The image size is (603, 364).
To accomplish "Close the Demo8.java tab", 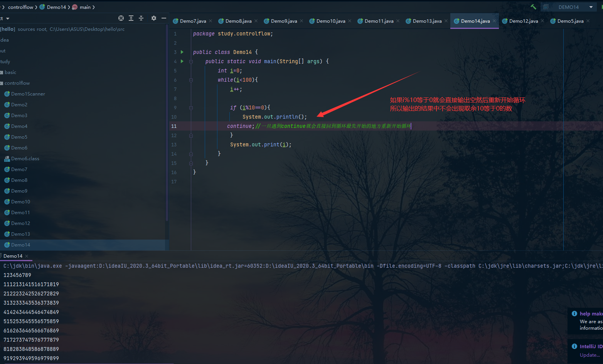I will [x=256, y=21].
